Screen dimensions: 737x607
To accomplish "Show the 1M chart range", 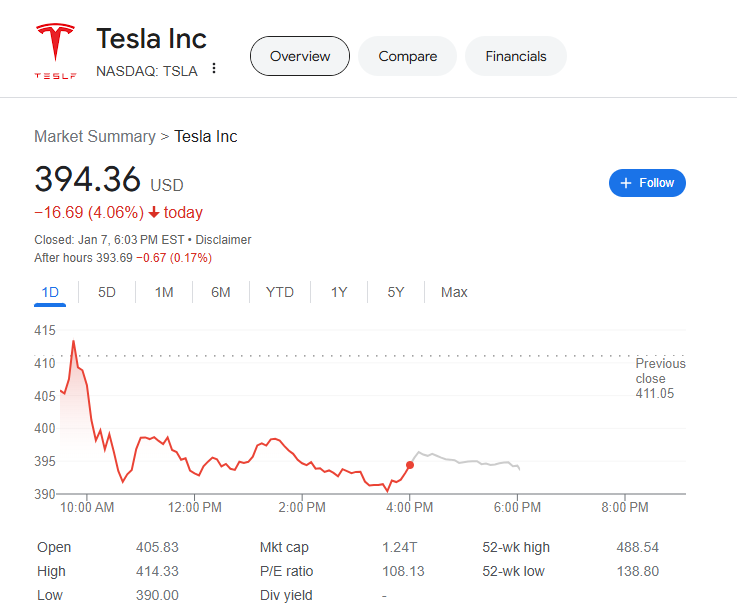I will (x=164, y=292).
